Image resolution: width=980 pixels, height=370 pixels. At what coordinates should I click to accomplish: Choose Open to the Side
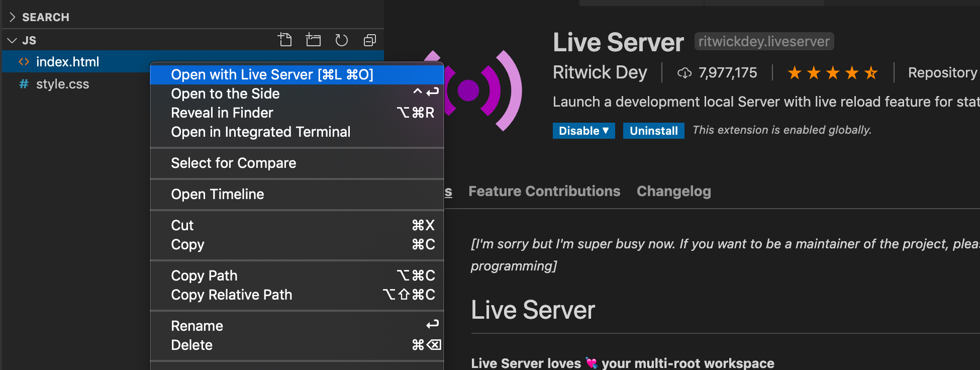coord(297,94)
